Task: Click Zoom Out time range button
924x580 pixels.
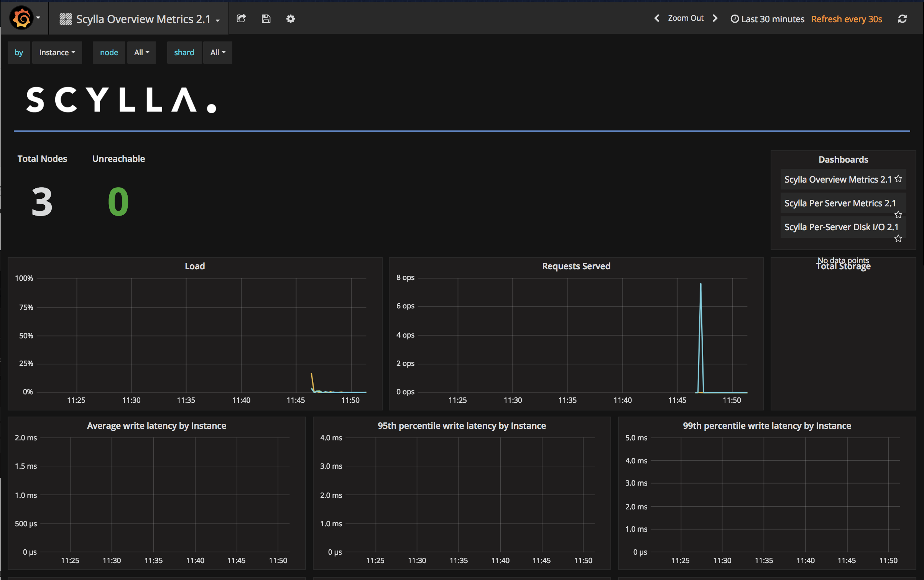Action: coord(686,18)
